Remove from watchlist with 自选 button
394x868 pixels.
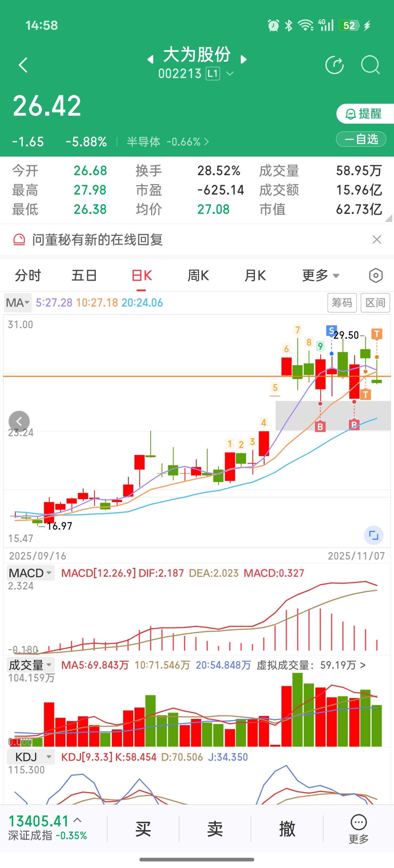[361, 139]
